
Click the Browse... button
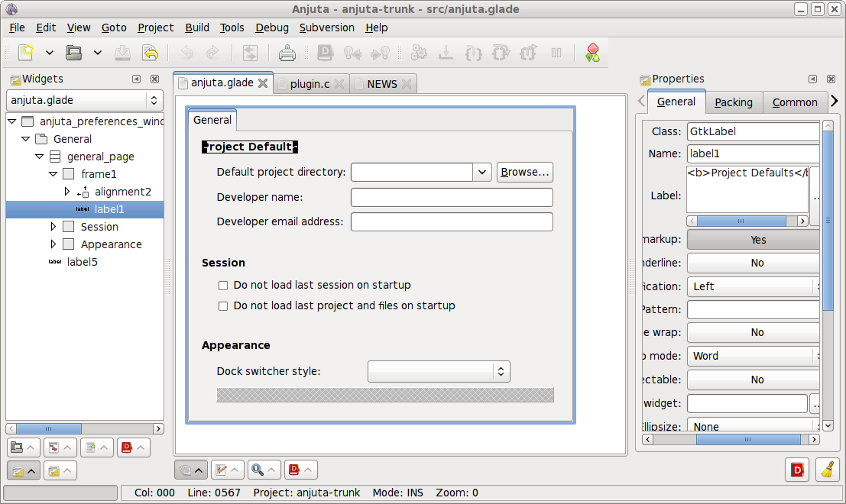pos(524,172)
